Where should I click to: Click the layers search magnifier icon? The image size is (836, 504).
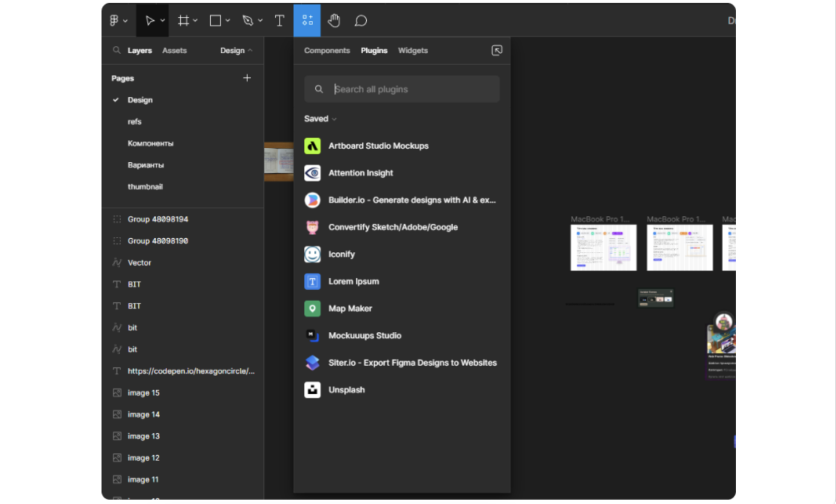116,50
